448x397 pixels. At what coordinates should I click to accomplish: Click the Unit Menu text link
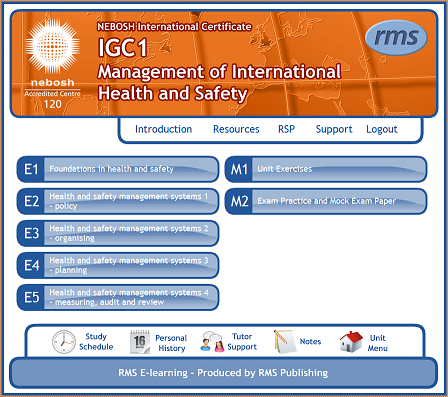tap(377, 343)
